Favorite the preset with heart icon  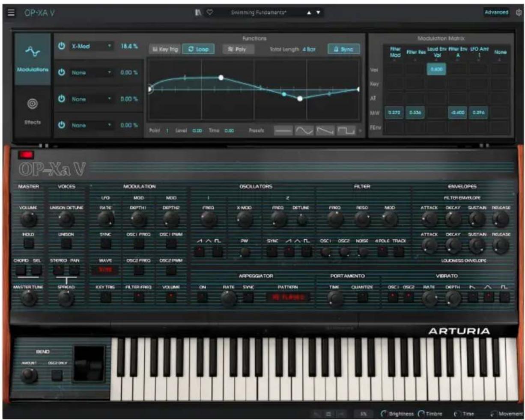tap(209, 12)
